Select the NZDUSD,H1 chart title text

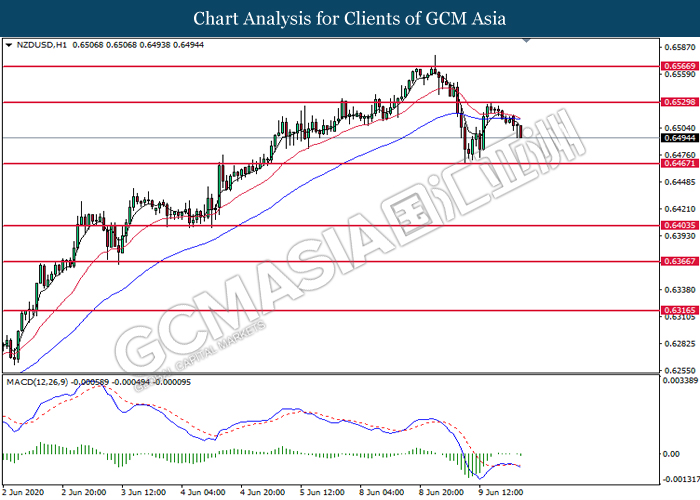[42, 45]
